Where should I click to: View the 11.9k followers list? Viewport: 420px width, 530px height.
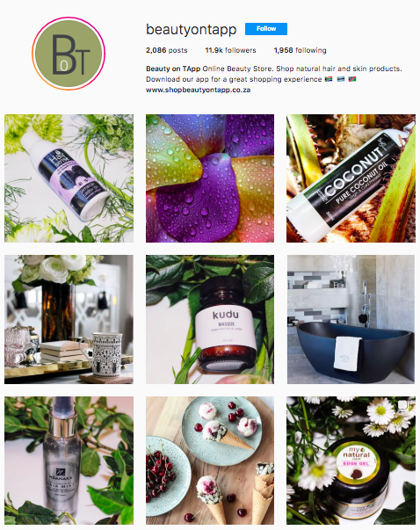click(x=230, y=50)
